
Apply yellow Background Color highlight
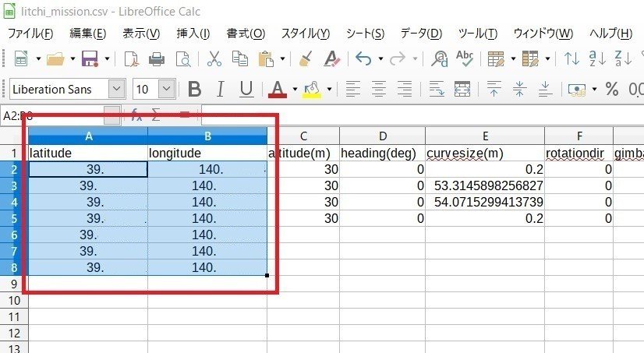coord(312,89)
